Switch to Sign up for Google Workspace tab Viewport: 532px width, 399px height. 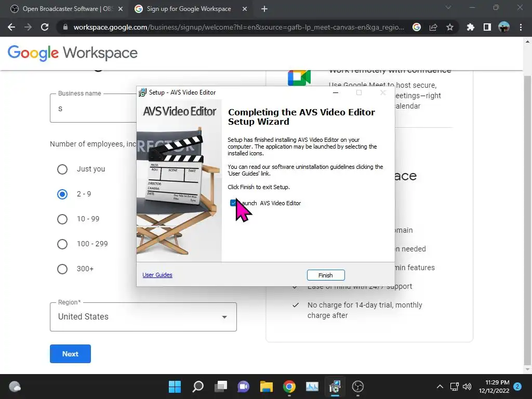189,9
